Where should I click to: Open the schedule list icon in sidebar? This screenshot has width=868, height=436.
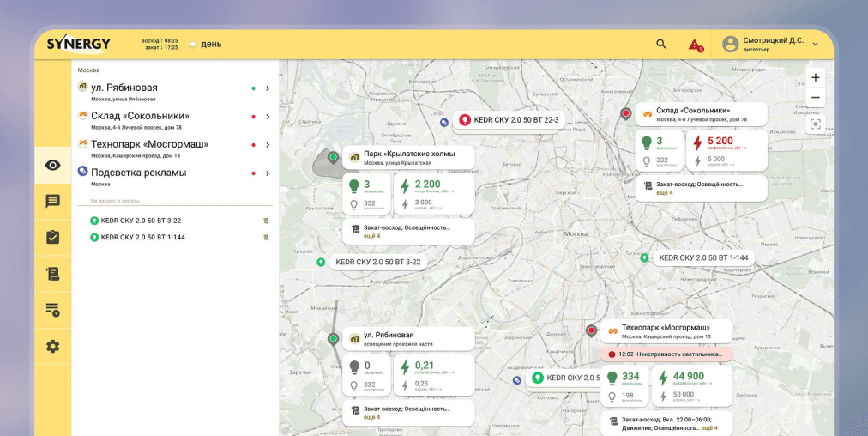(52, 310)
